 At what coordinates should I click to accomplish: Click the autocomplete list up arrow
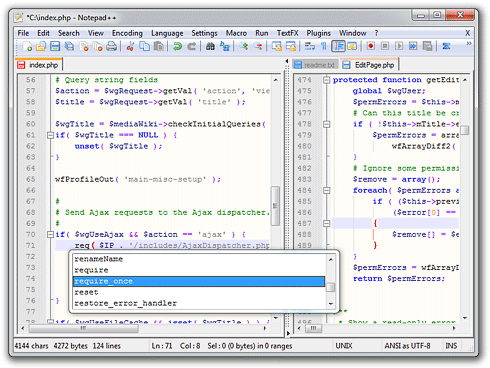click(331, 259)
